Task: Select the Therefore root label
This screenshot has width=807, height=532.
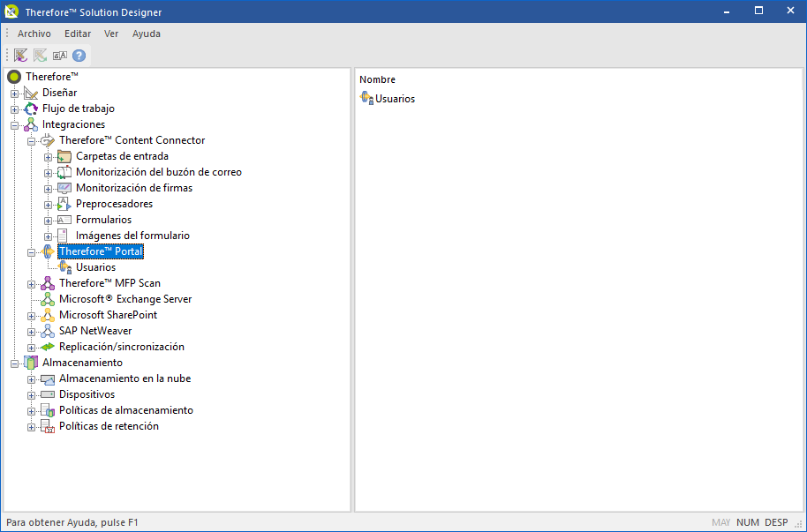Action: click(x=52, y=77)
